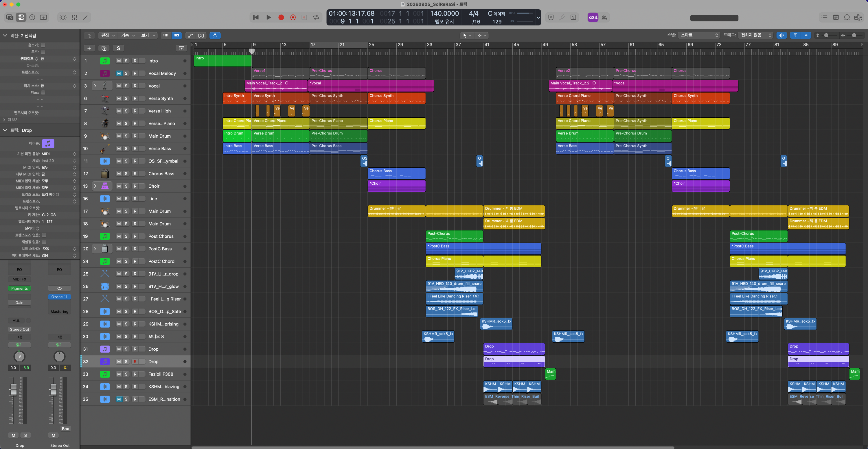The height and width of the screenshot is (449, 868).
Task: Switch to the grid view button
Action: 165,36
